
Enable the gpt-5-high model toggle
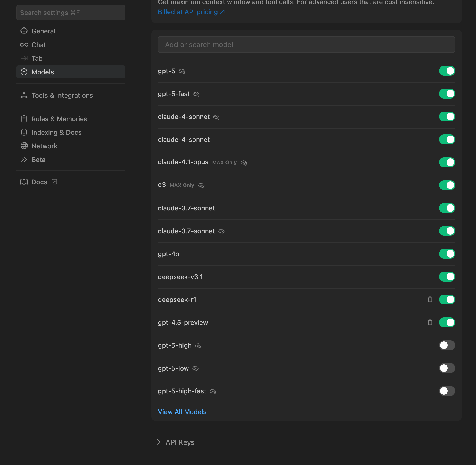tap(447, 345)
